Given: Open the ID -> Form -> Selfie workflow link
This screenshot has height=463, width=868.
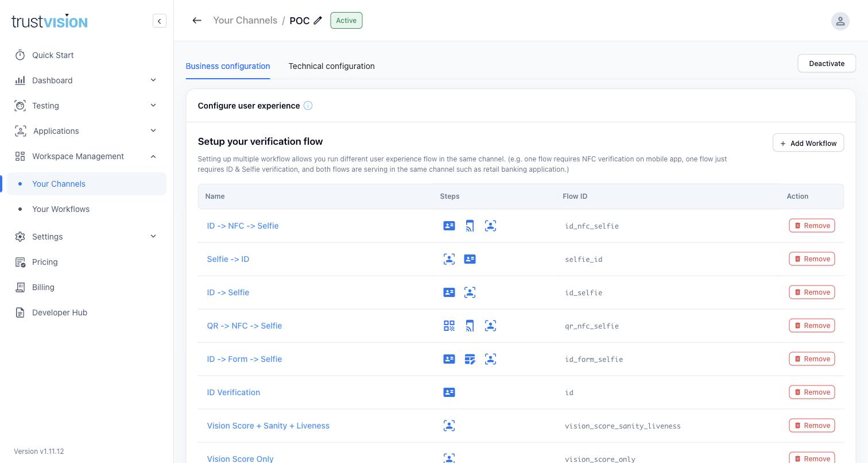Looking at the screenshot, I should pos(245,359).
